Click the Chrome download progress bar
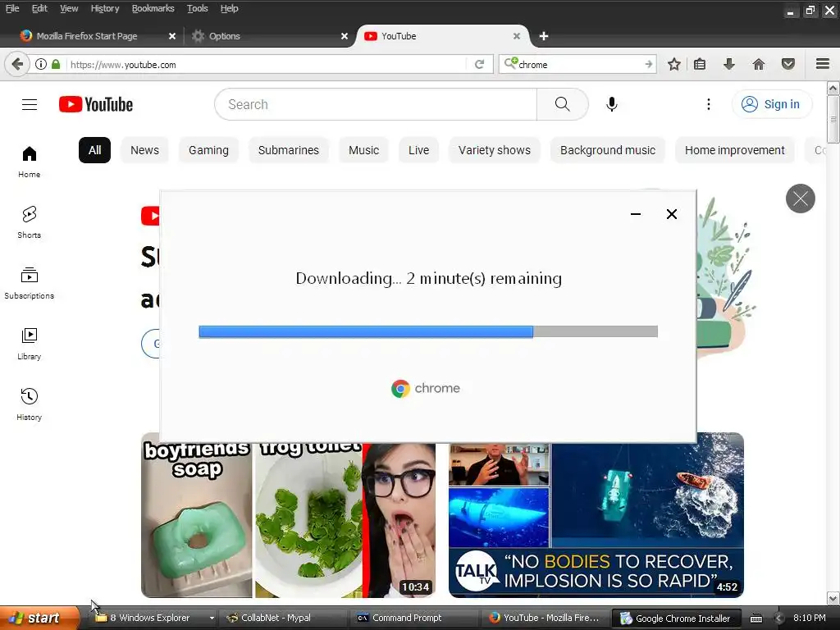 [428, 331]
